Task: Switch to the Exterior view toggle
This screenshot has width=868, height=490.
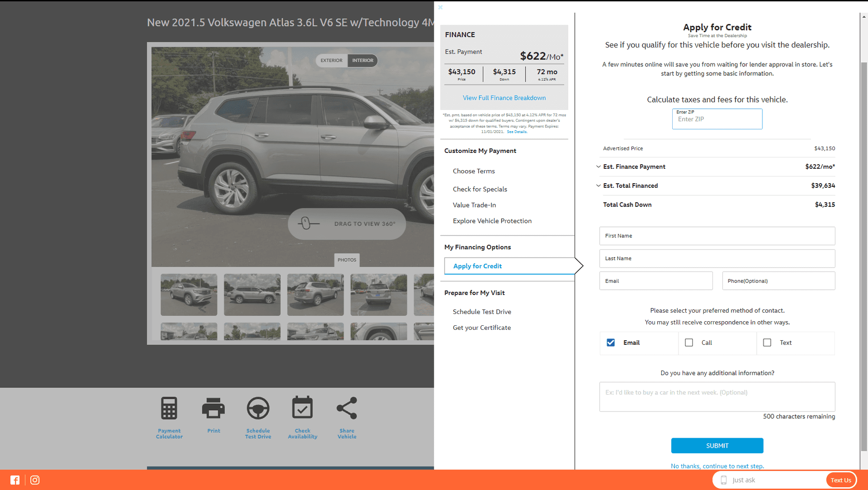Action: (331, 60)
